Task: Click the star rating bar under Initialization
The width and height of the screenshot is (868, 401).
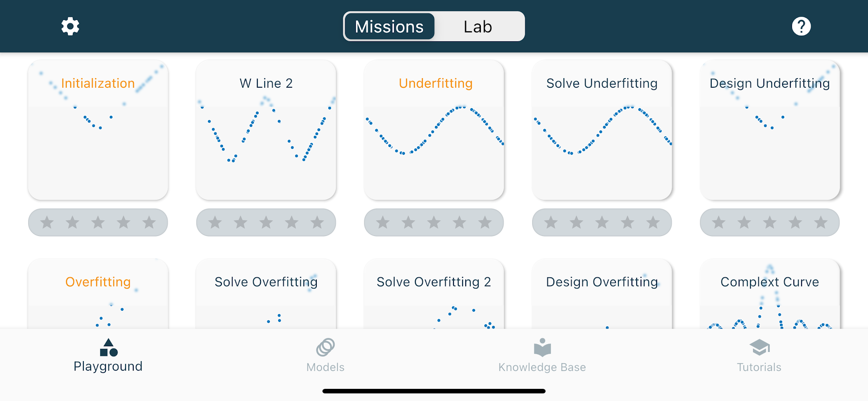Action: pos(98,223)
